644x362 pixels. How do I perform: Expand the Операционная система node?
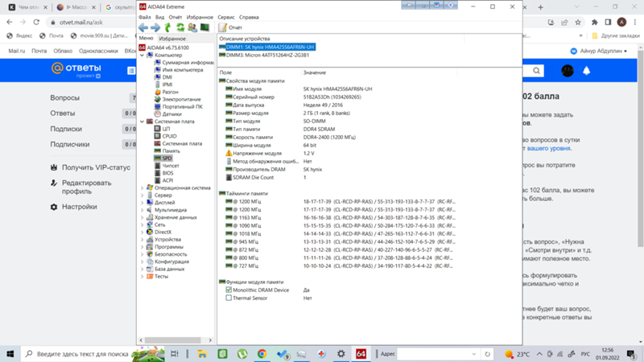pyautogui.click(x=142, y=188)
